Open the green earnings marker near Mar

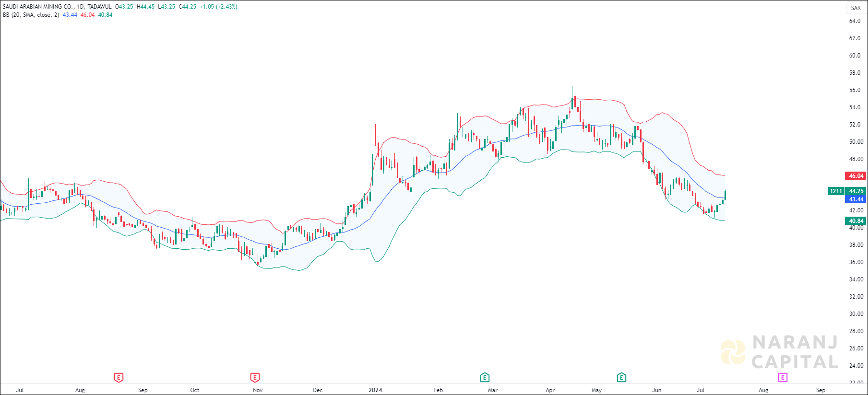click(485, 378)
